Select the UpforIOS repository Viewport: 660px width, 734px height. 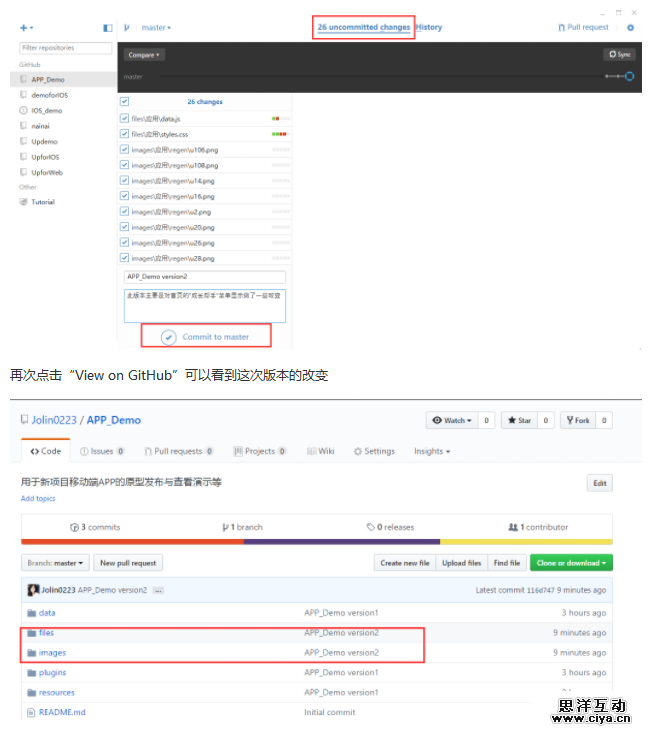(63, 157)
